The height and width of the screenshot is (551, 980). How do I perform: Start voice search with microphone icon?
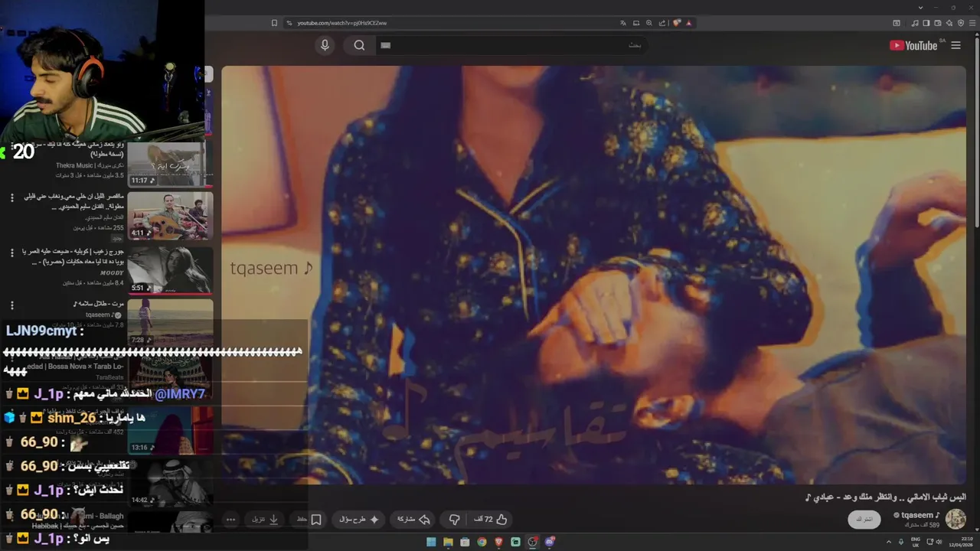coord(325,45)
